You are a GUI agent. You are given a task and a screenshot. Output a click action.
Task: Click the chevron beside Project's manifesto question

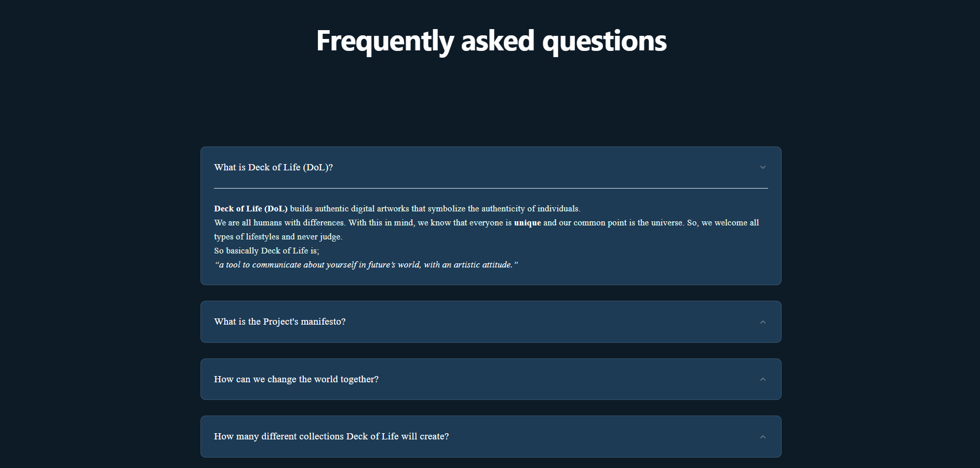762,322
